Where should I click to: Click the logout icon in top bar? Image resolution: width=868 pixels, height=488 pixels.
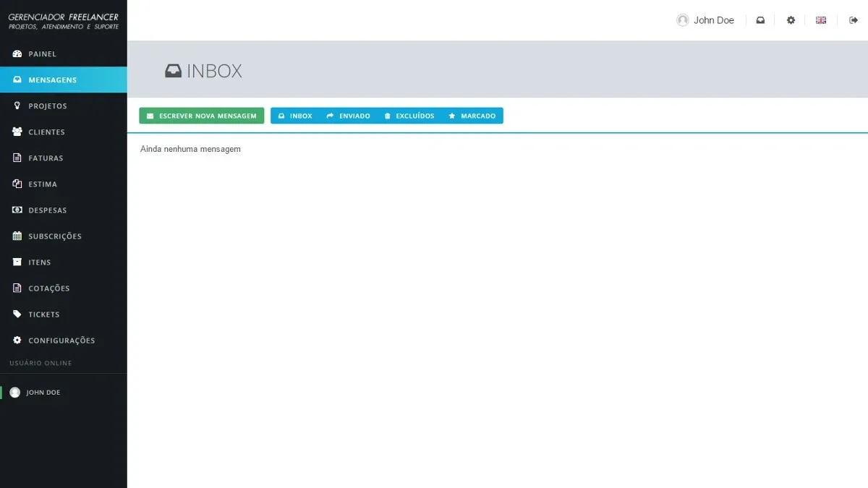pos(853,20)
